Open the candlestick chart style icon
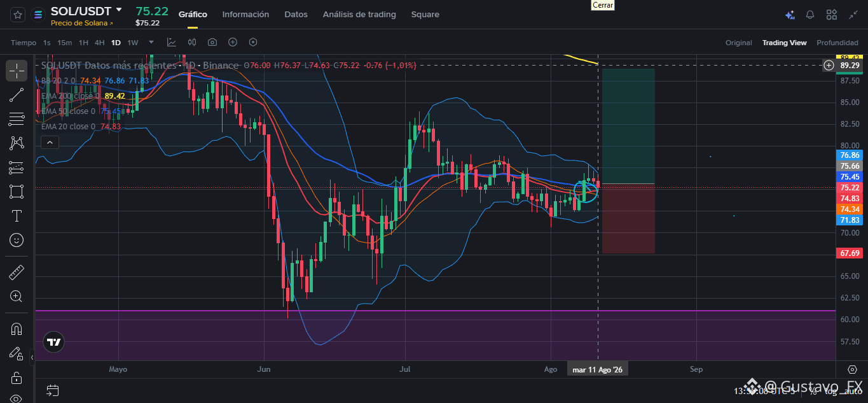The width and height of the screenshot is (868, 403). coord(192,42)
